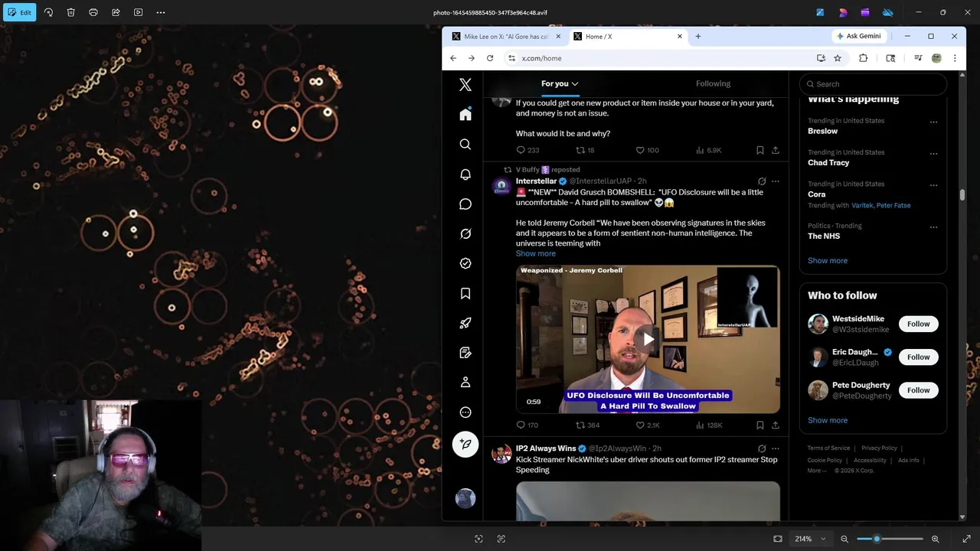Open Explore search in X sidebar
This screenshot has width=980, height=551.
coord(465,144)
